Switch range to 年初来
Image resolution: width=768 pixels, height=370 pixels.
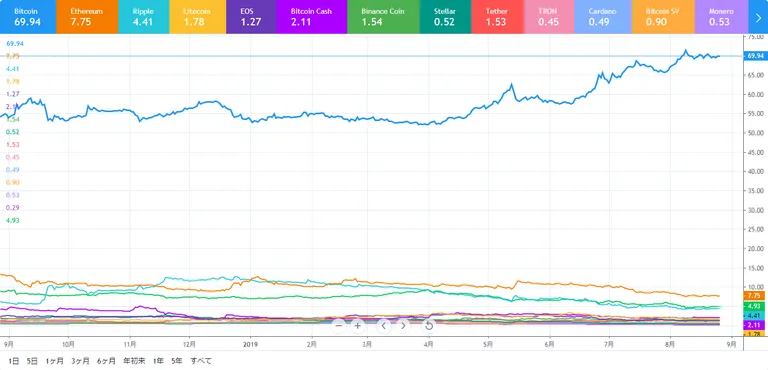[x=134, y=361]
